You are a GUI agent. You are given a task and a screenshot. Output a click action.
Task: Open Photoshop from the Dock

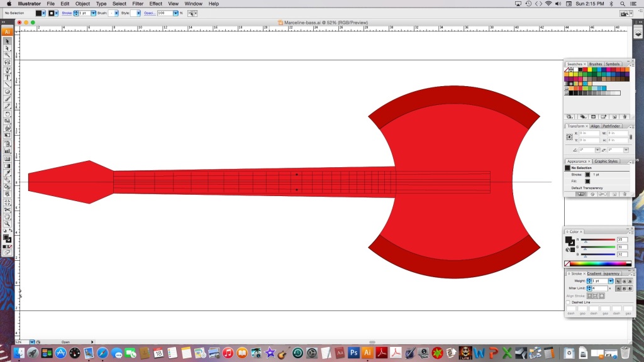pos(353,353)
